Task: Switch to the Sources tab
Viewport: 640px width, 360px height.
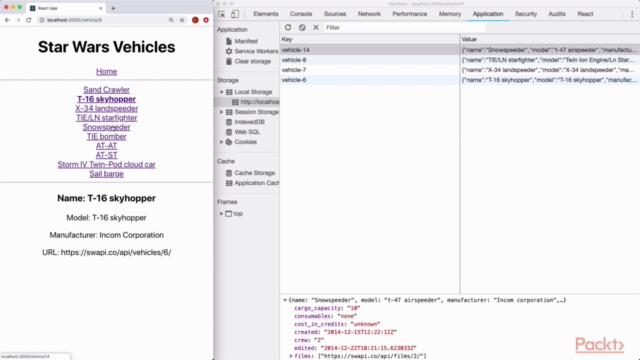Action: point(335,14)
